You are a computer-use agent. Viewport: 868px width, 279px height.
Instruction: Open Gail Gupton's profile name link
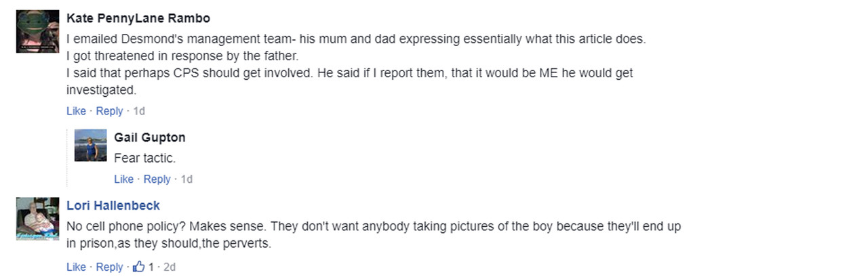150,137
